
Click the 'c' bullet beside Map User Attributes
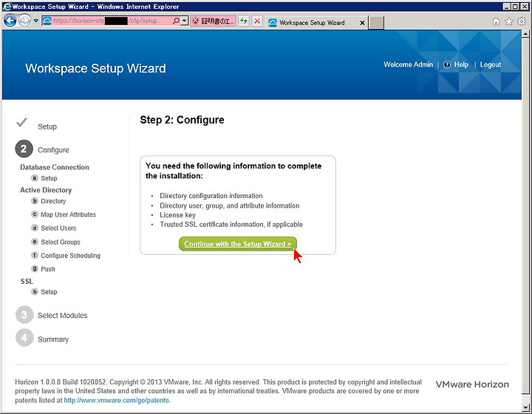click(35, 214)
